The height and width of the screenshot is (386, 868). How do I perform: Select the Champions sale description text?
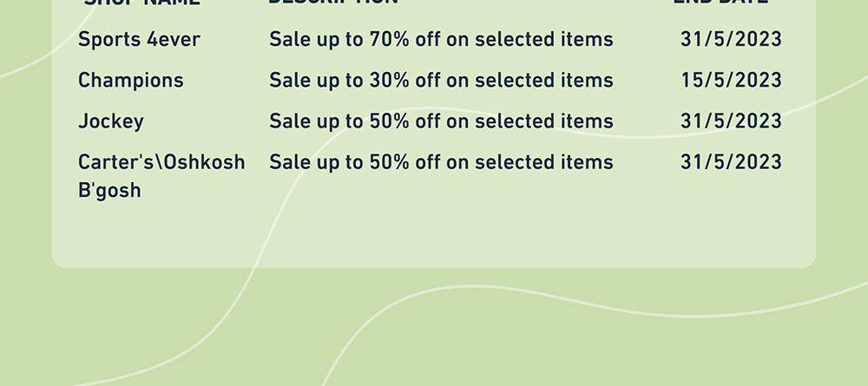pyautogui.click(x=441, y=80)
